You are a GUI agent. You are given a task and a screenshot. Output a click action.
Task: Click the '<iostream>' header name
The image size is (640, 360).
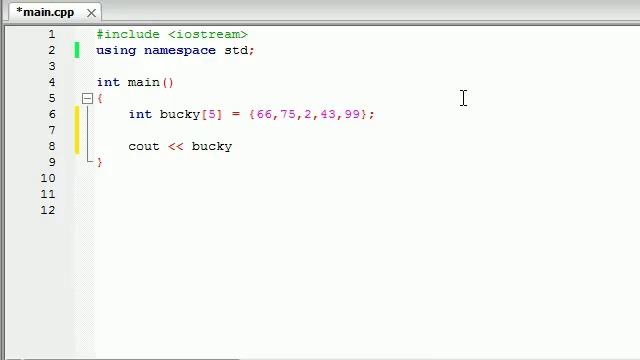point(208,34)
